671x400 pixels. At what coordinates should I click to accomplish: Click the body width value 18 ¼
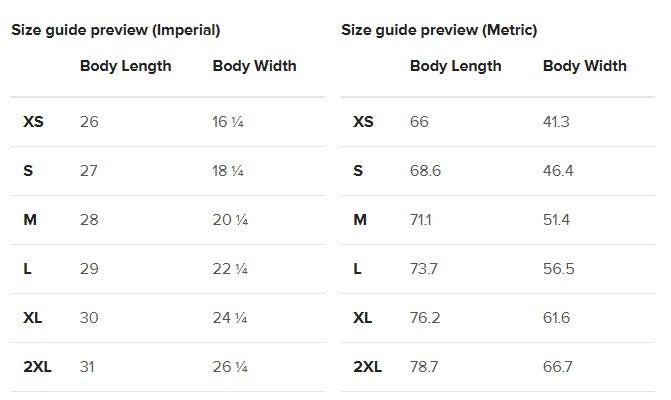228,171
